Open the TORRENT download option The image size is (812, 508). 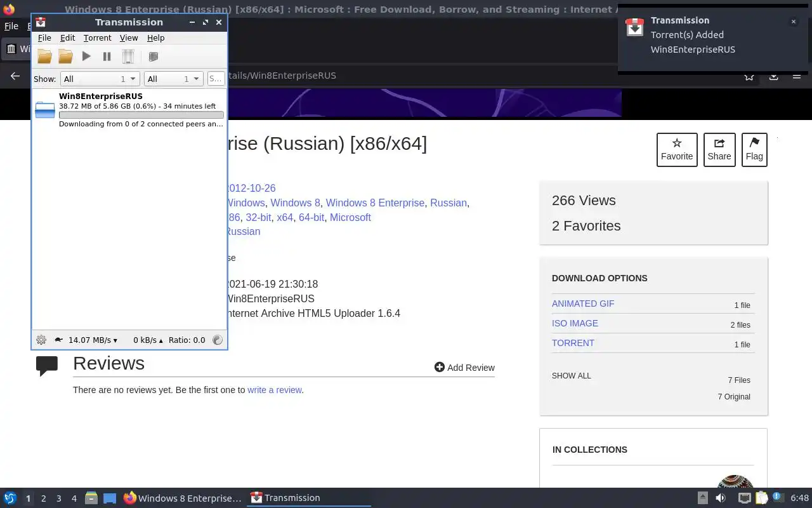573,343
